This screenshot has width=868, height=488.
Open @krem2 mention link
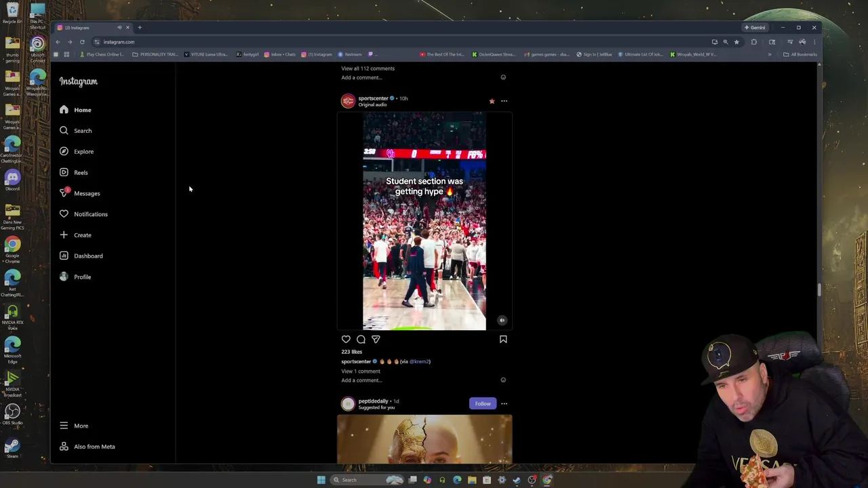tap(420, 361)
